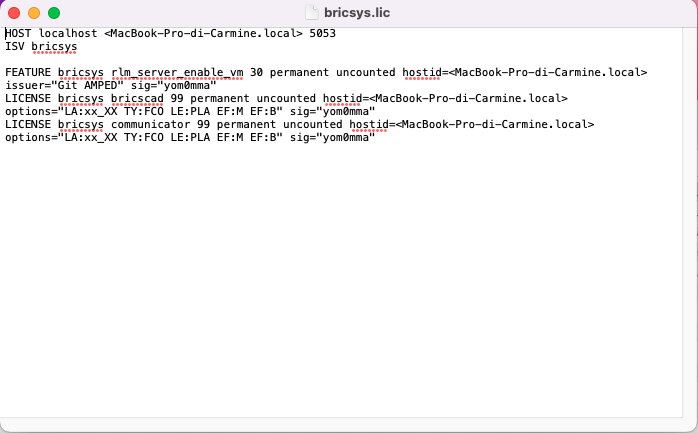The height and width of the screenshot is (433, 698).
Task: Click 'rlm_server_enable_vm' in the FEATURE line
Action: 177,73
